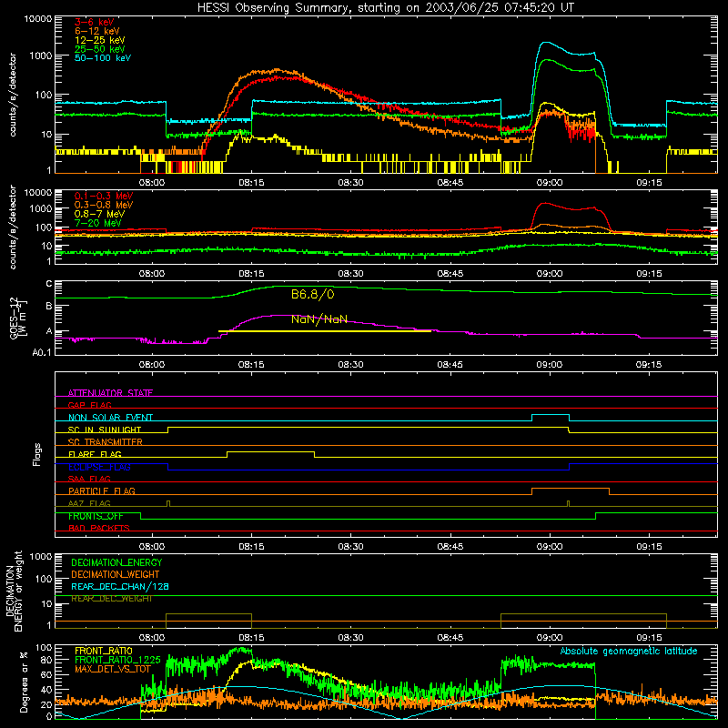Select the SC_TRANSMITTER flag label
Image resolution: width=728 pixels, height=728 pixels.
[x=105, y=441]
